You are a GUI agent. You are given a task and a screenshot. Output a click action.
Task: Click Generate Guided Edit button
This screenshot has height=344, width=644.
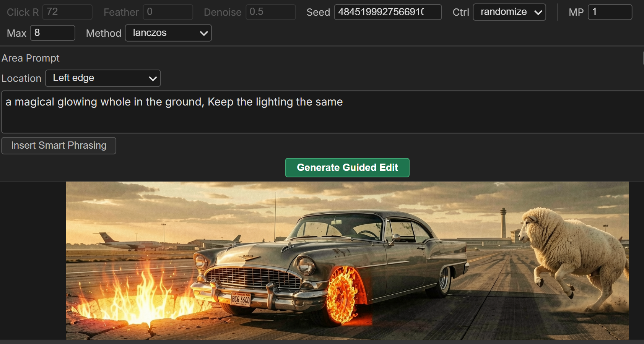tap(347, 167)
